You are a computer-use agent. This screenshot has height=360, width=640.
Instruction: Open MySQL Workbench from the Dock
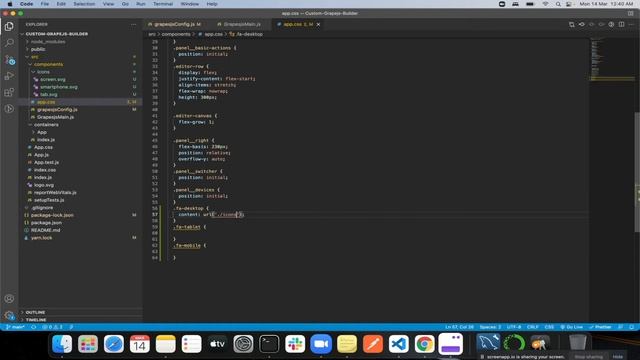point(488,343)
